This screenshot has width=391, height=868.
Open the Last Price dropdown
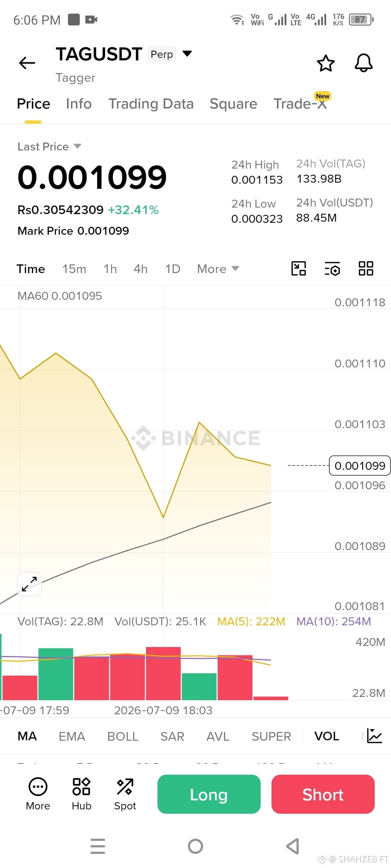coord(49,146)
